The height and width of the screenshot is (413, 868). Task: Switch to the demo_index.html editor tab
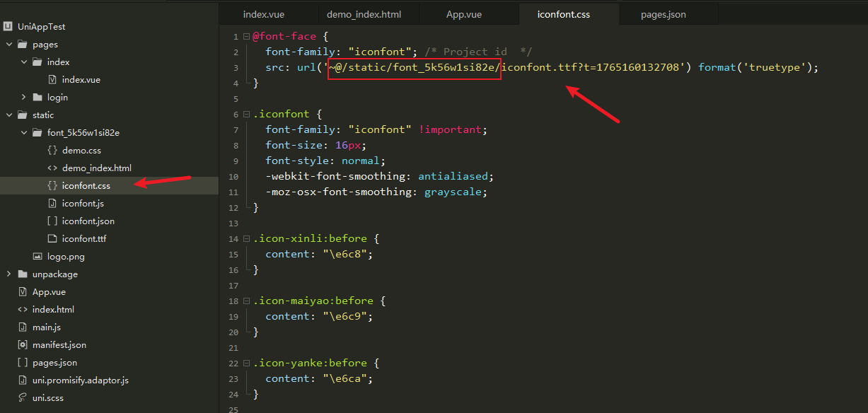(x=364, y=14)
